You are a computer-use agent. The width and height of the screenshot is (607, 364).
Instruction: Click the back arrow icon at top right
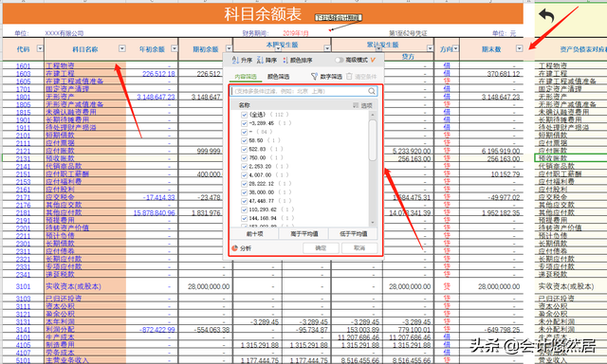(x=546, y=16)
